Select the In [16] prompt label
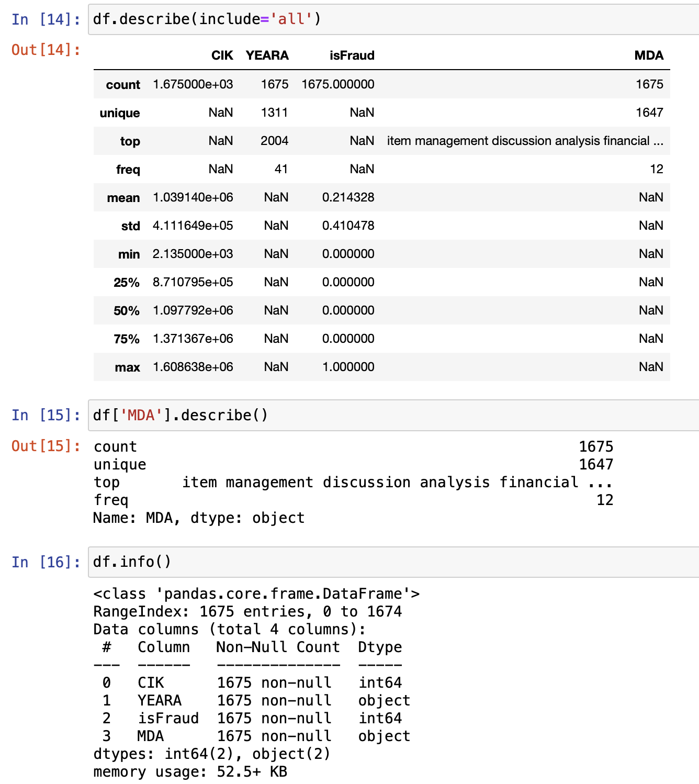Image resolution: width=699 pixels, height=784 pixels. point(46,562)
